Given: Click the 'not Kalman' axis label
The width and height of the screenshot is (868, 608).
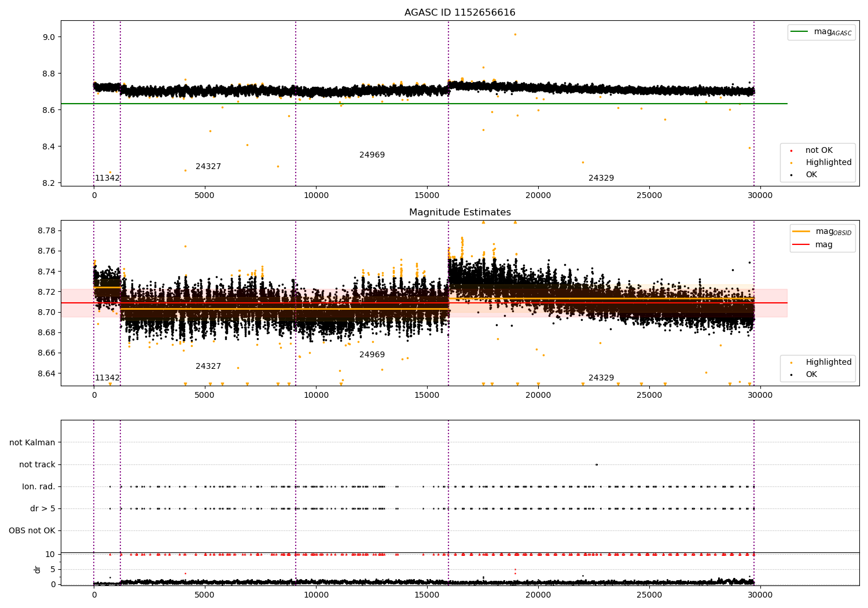Looking at the screenshot, I should click(32, 443).
